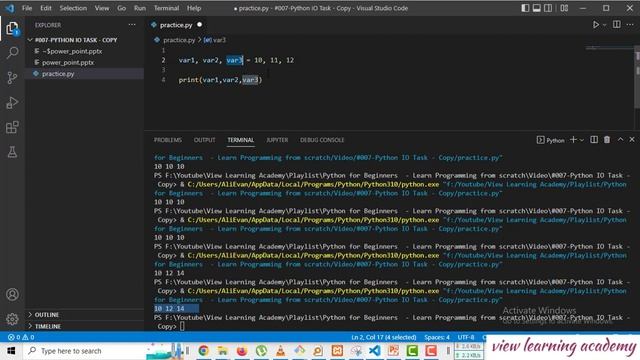Open File Explorer from taskbar
Viewport: 640px width, 360px height.
(222, 351)
